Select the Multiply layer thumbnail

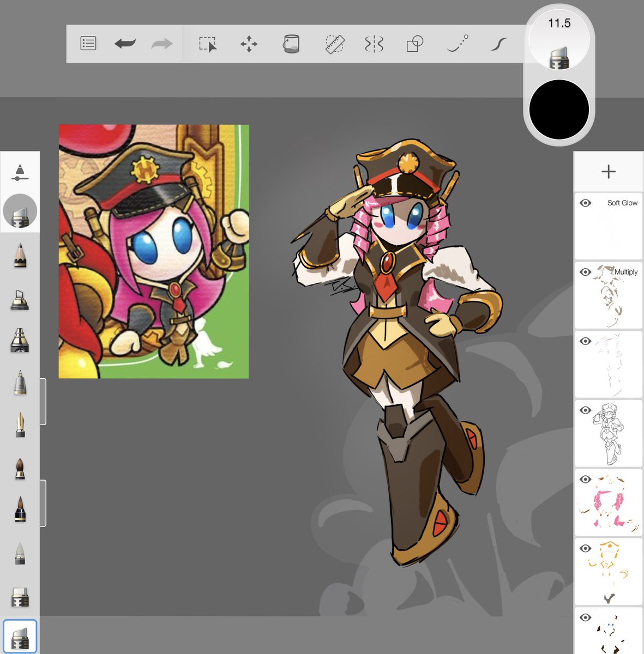tap(609, 295)
